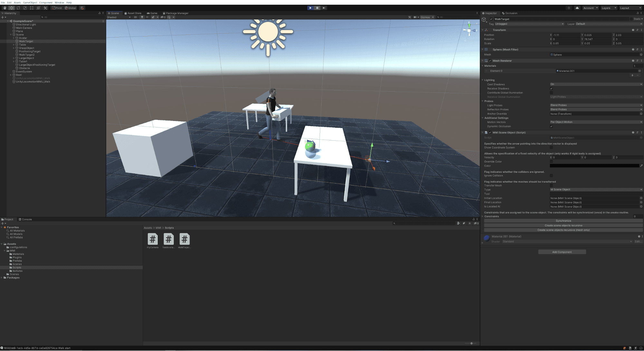
Task: Switch to the Asset Store tab
Action: point(133,13)
